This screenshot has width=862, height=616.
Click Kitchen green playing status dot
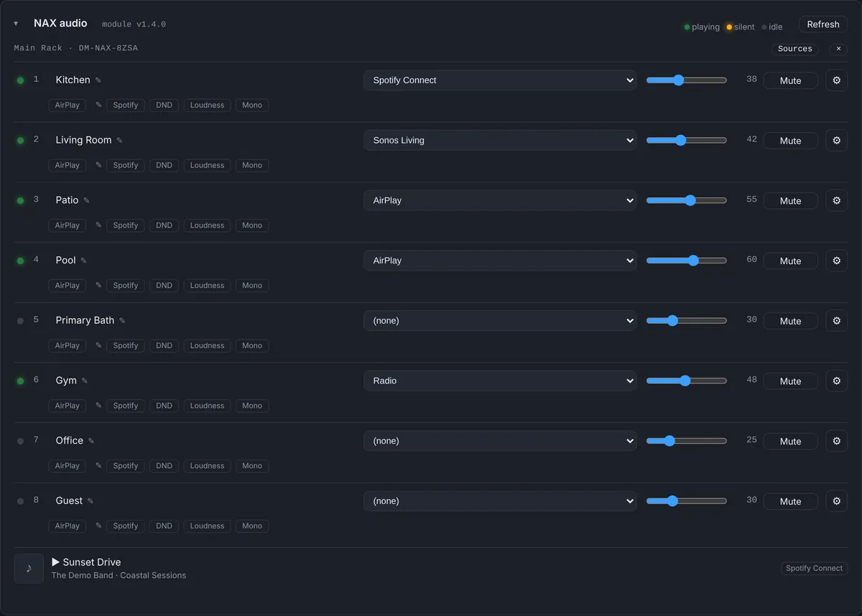click(20, 80)
